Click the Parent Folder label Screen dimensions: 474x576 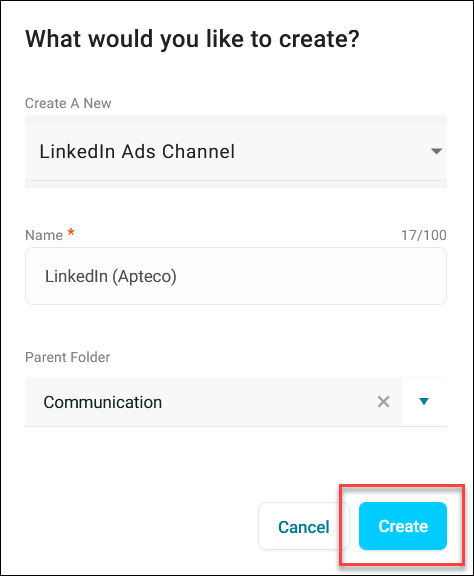pyautogui.click(x=68, y=357)
